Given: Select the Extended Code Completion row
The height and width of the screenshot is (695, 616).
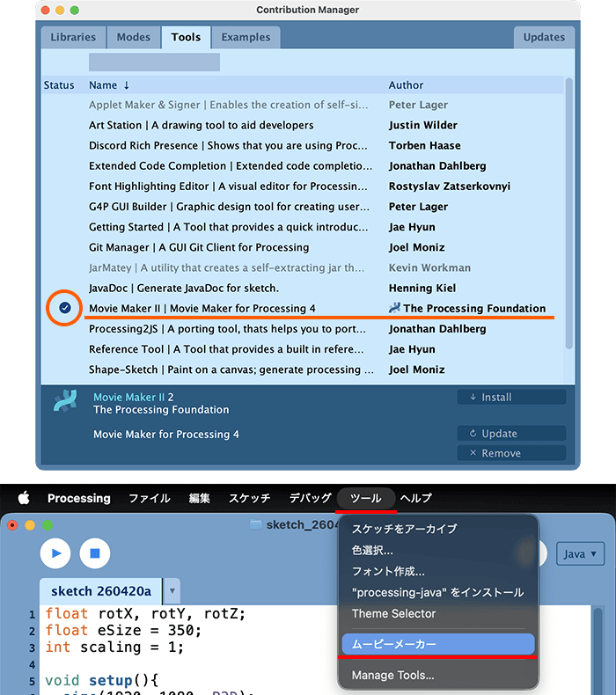Looking at the screenshot, I should [302, 166].
